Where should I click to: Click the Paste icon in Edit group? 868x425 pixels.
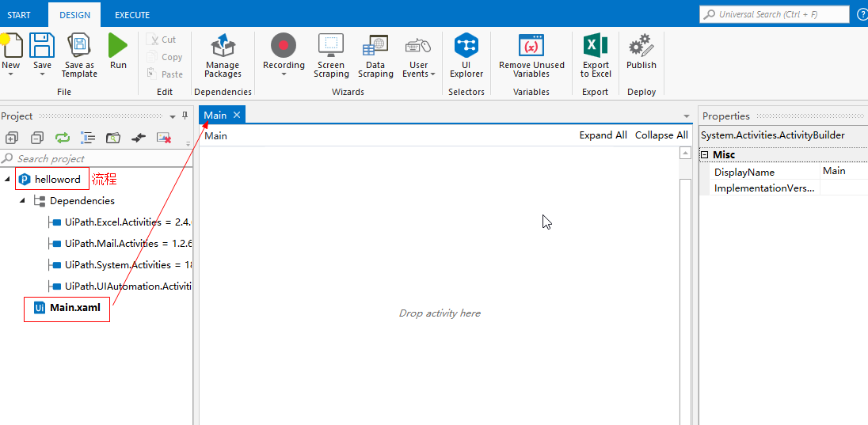tap(151, 74)
